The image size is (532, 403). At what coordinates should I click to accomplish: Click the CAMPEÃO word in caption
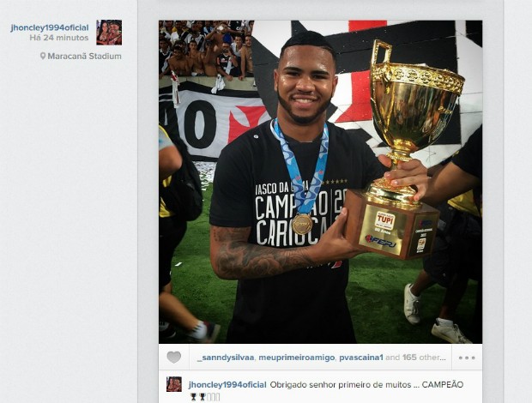tap(443, 385)
